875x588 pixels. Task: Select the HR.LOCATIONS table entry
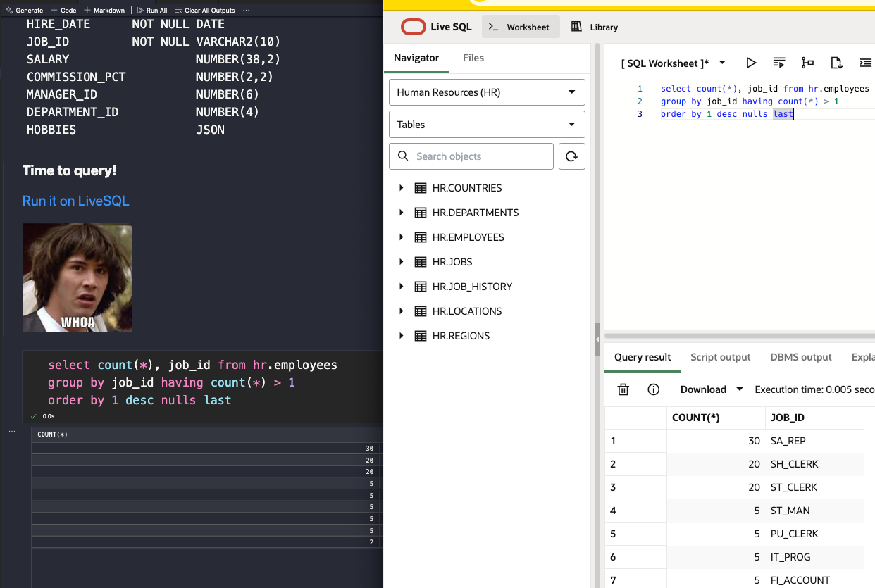[467, 311]
